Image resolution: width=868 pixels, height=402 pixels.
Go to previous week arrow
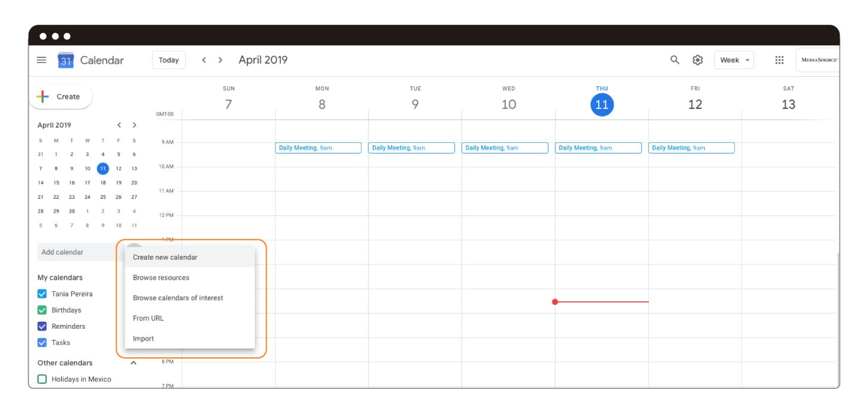coord(204,60)
